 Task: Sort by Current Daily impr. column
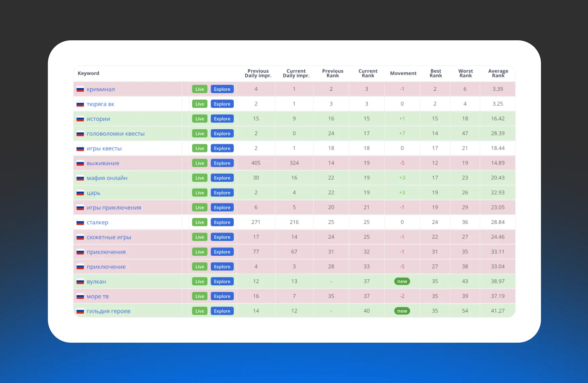(x=296, y=73)
